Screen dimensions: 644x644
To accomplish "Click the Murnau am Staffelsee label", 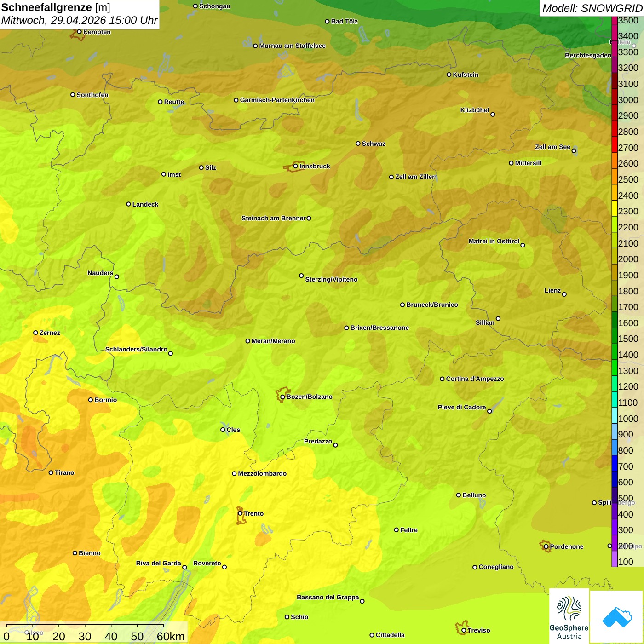I will coord(292,46).
